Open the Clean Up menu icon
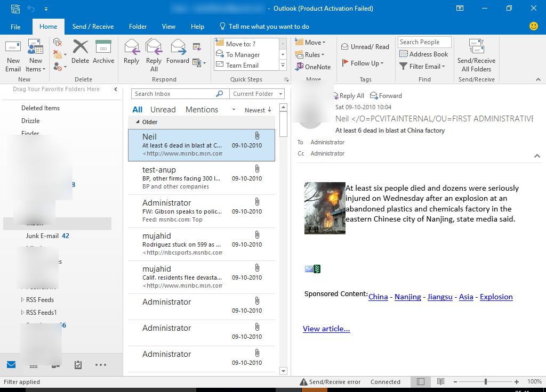Viewport: 546px width, 392px height. 59,54
